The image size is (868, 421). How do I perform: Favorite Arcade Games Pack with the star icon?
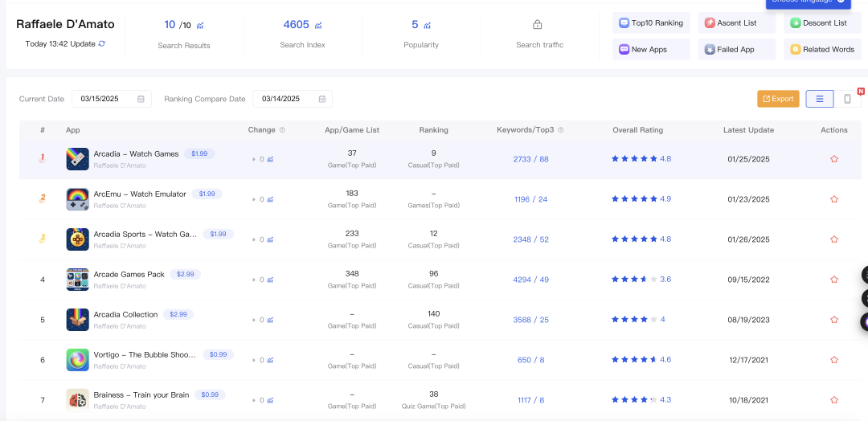834,280
